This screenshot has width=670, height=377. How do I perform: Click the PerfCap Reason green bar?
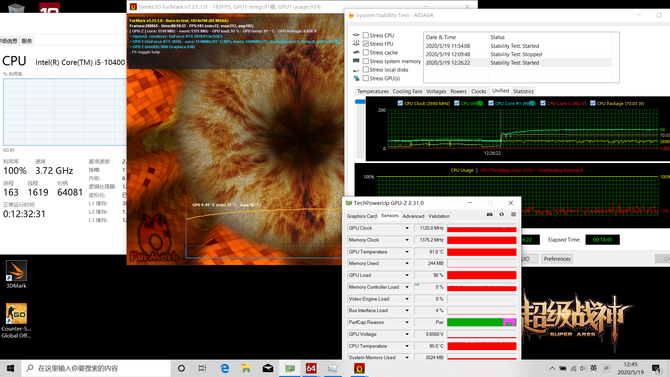[475, 322]
